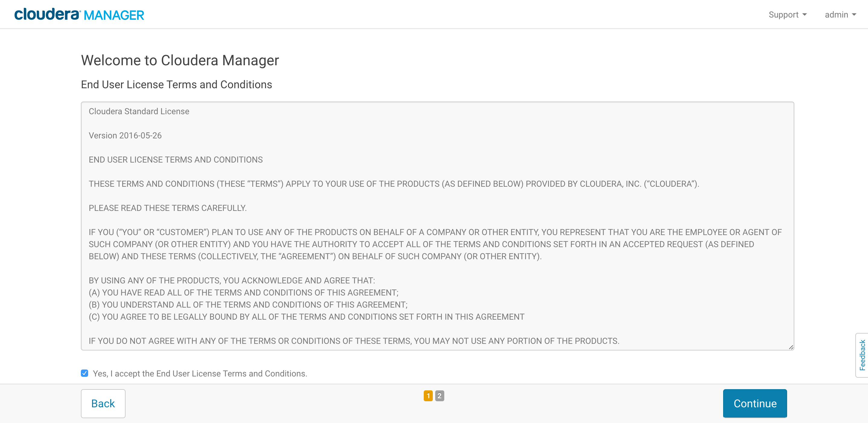Click the Back button

(103, 403)
